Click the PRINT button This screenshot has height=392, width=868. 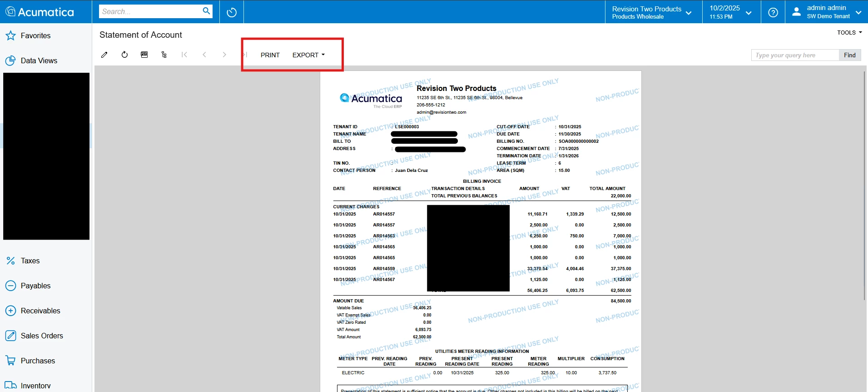tap(270, 55)
